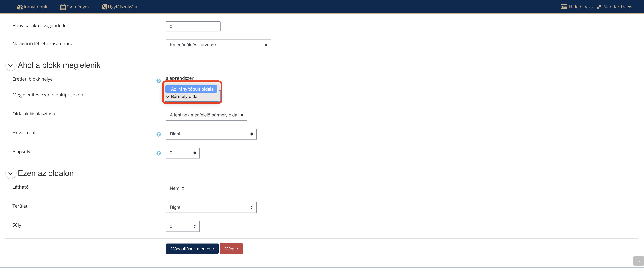Click the 'Megjelenítés ezen oldaltípusokon' label
Viewport: 644px width, 268px height.
48,95
